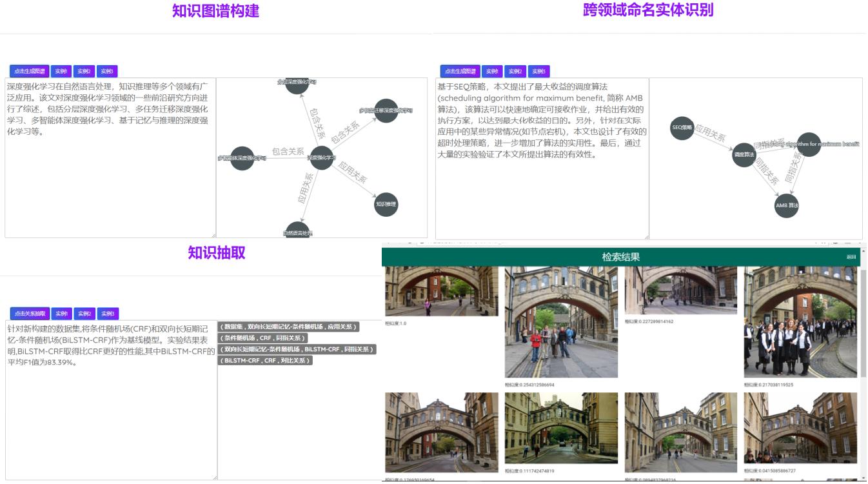This screenshot has height=484, width=868.
Task: Select the AMB 算法 graph node
Action: [x=787, y=206]
